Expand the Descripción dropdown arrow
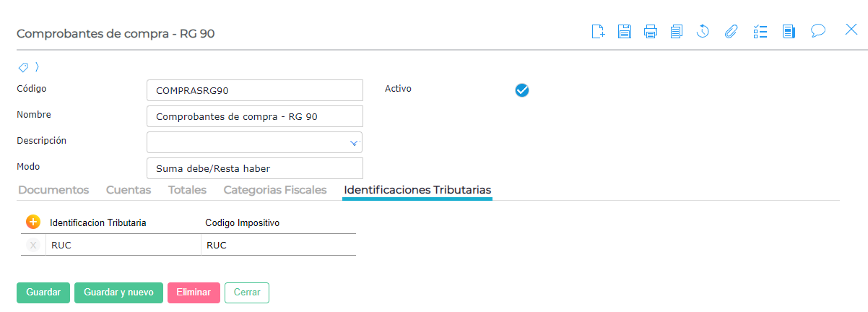 [x=354, y=143]
